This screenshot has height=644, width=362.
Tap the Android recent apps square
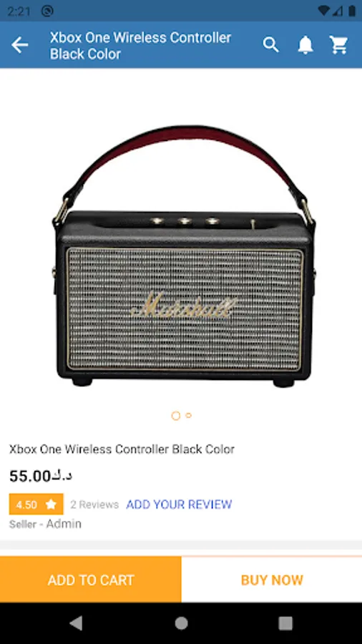(285, 623)
